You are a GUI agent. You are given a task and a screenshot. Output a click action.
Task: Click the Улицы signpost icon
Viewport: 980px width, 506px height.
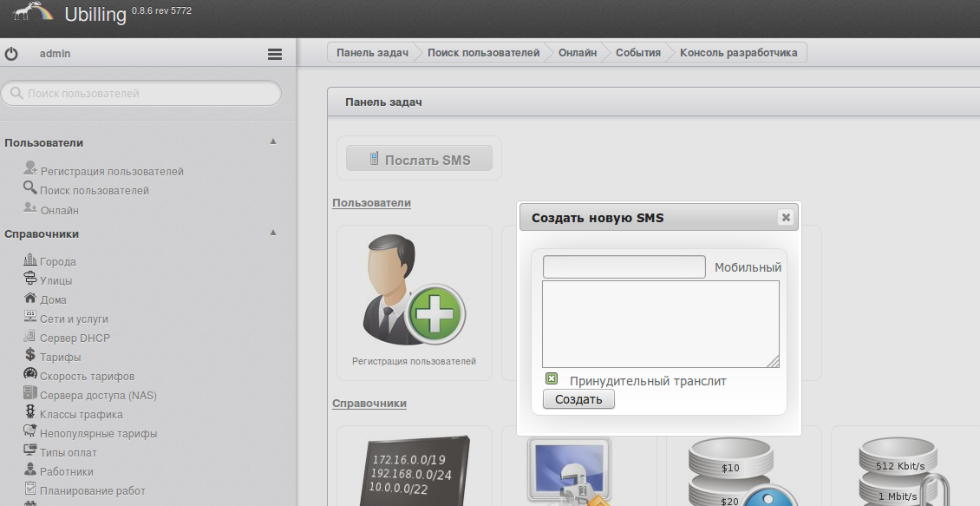pos(30,279)
